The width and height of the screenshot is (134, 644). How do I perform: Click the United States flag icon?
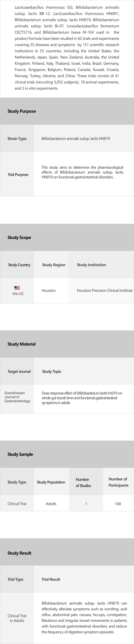(x=17, y=288)
